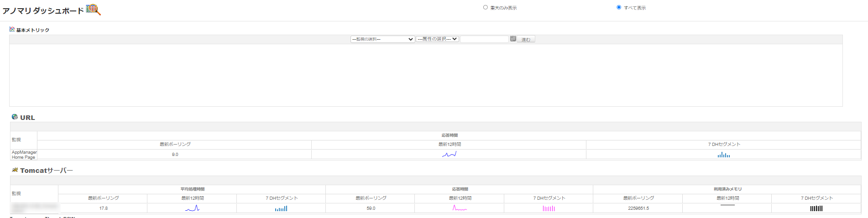Open Tomcat 応答時間 pink 7 DH chart
This screenshot has height=218, width=868.
click(549, 208)
